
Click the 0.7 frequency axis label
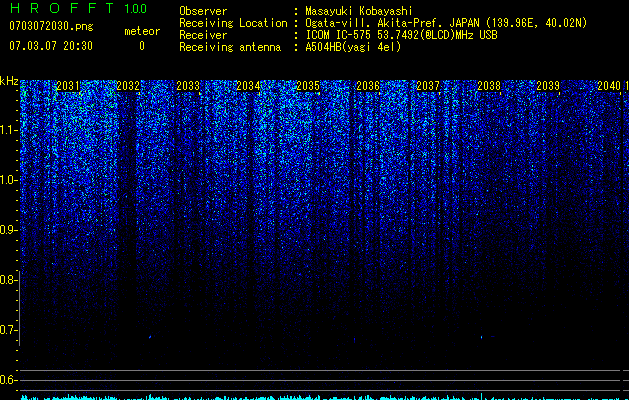click(8, 330)
